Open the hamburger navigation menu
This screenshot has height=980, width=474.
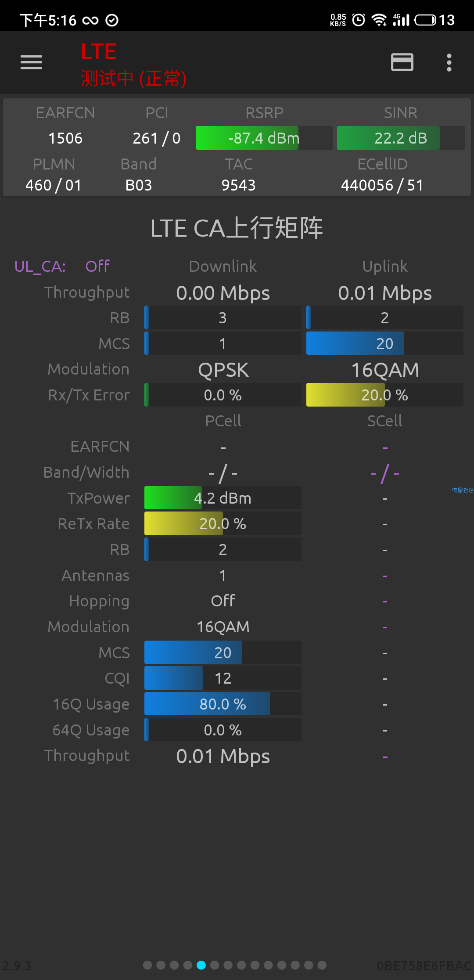(x=31, y=62)
